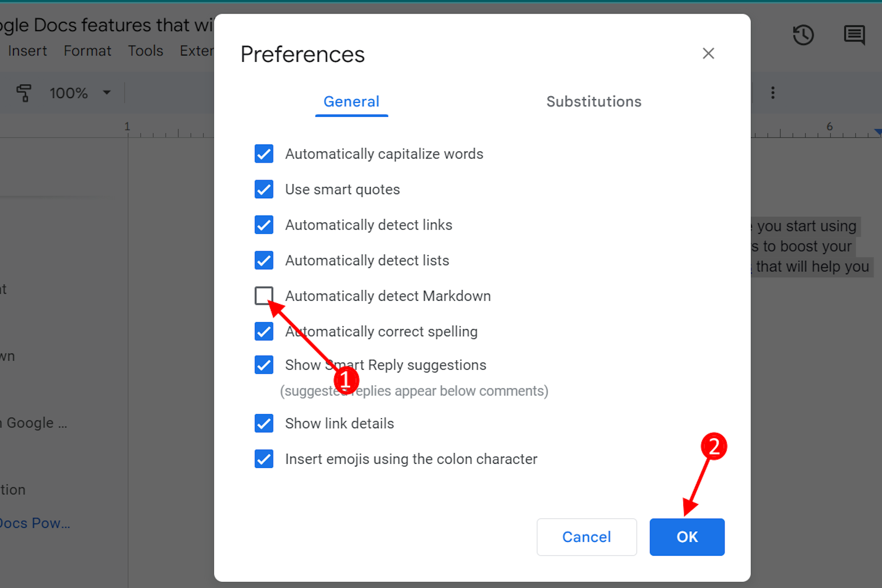
Task: Toggle Show link details checkbox
Action: [264, 423]
